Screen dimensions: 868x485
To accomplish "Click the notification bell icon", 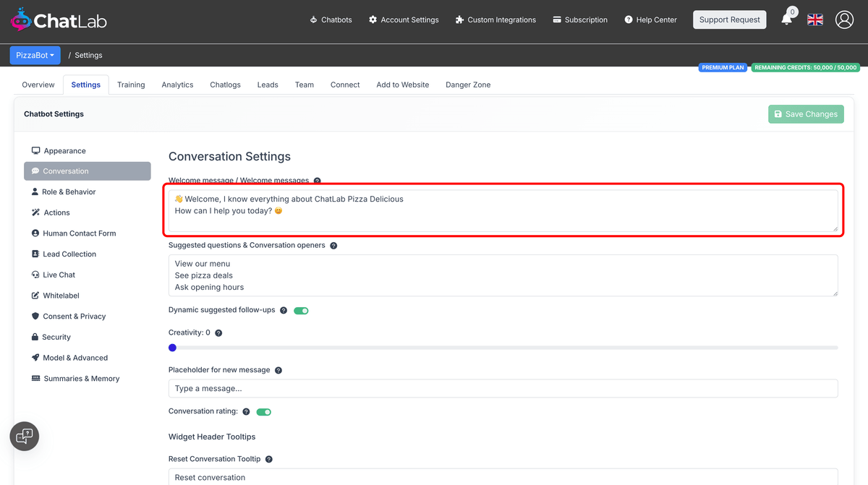I will (787, 20).
